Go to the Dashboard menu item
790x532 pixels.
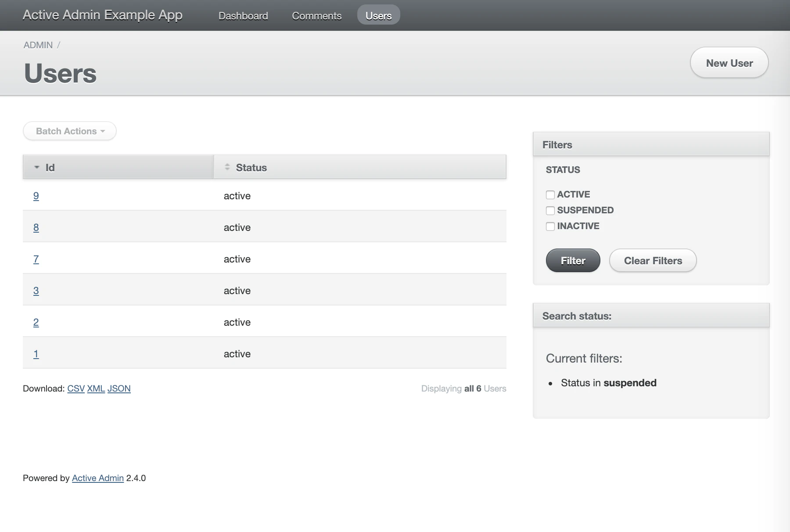point(243,16)
